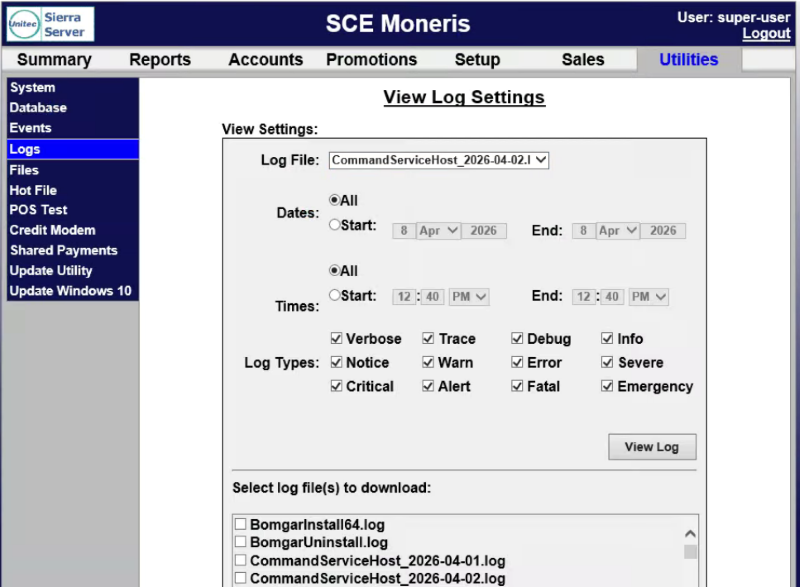The height and width of the screenshot is (587, 800).
Task: Click the Logout link
Action: [766, 34]
